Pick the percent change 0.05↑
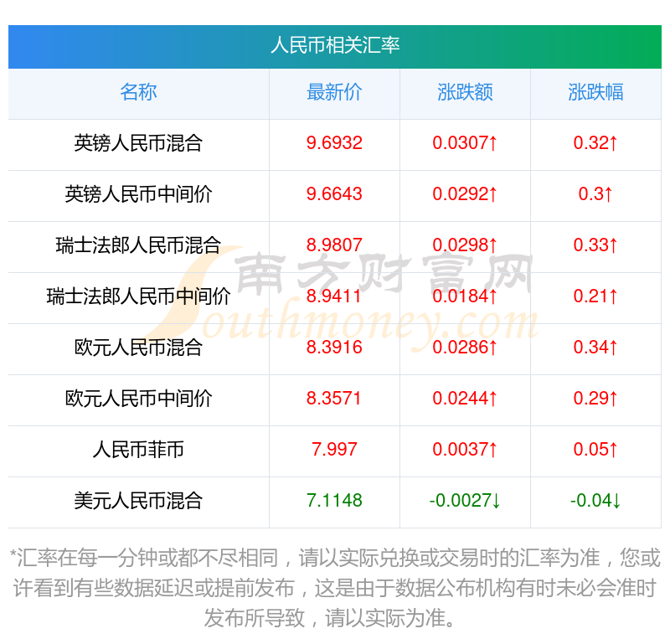The height and width of the screenshot is (644, 670). (x=595, y=450)
